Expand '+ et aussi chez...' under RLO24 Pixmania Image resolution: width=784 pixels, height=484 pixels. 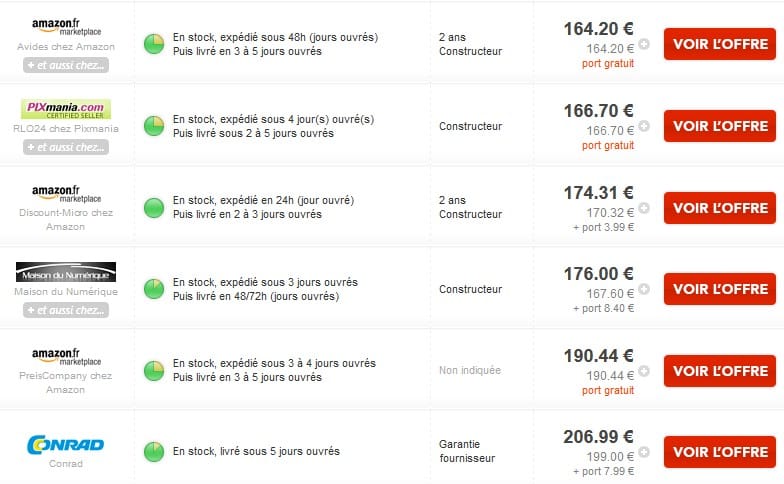(x=66, y=147)
